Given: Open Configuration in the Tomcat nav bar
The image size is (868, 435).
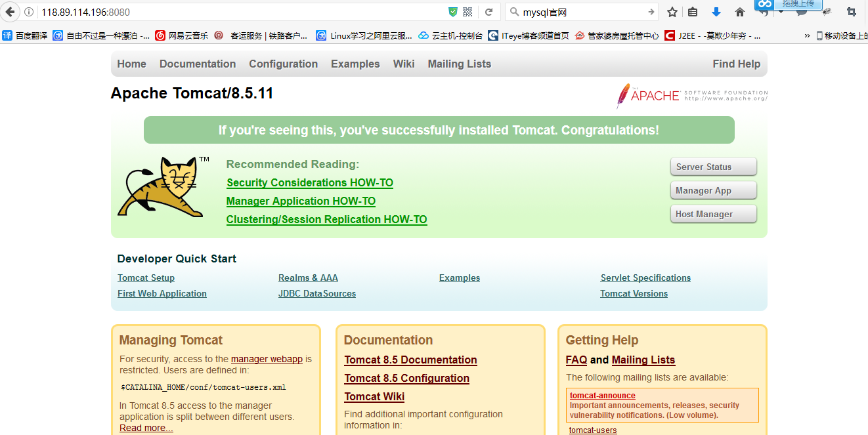Looking at the screenshot, I should coord(284,64).
